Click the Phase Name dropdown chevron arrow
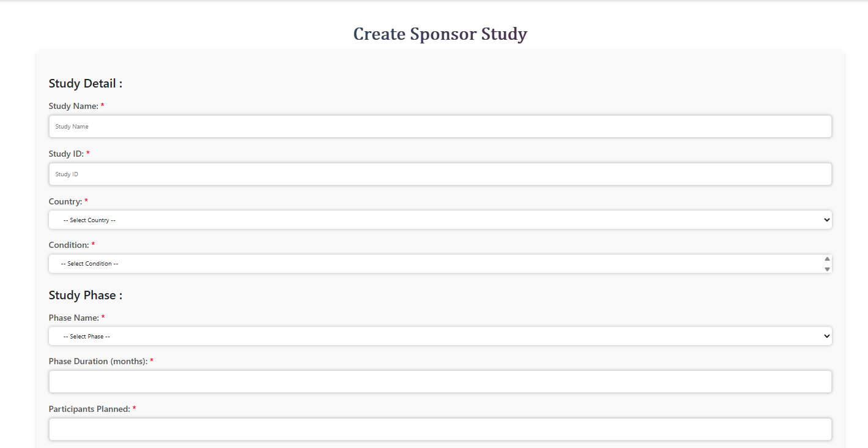868x448 pixels. click(x=826, y=335)
